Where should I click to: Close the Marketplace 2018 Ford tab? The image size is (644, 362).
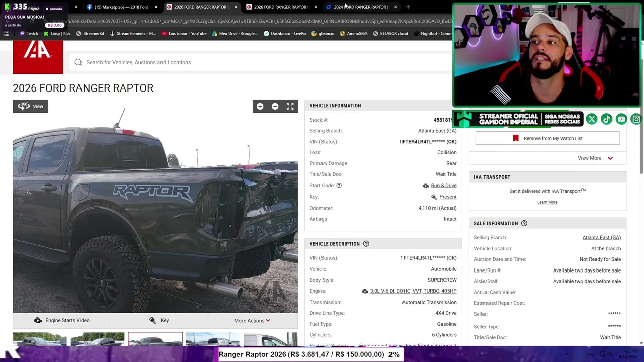(156, 7)
